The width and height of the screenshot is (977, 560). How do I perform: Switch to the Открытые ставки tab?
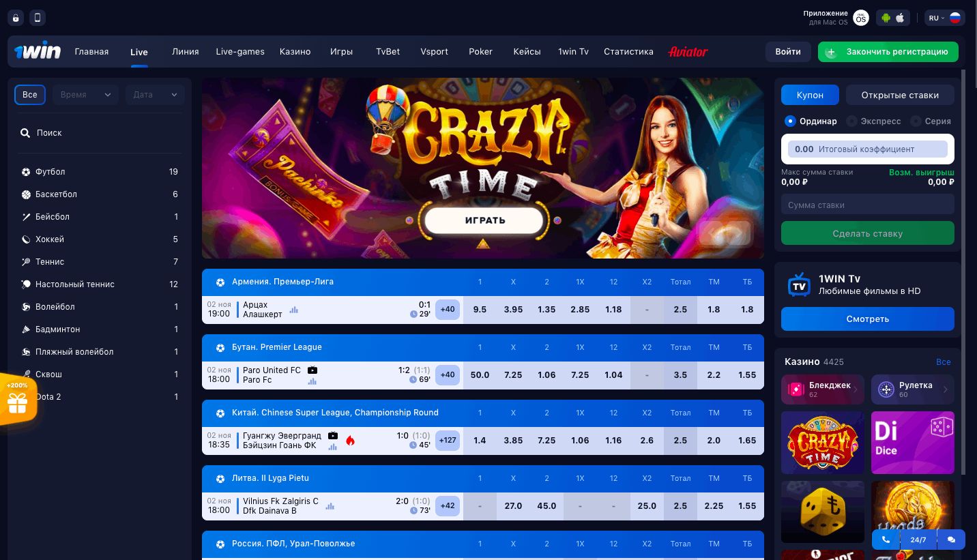(x=900, y=95)
